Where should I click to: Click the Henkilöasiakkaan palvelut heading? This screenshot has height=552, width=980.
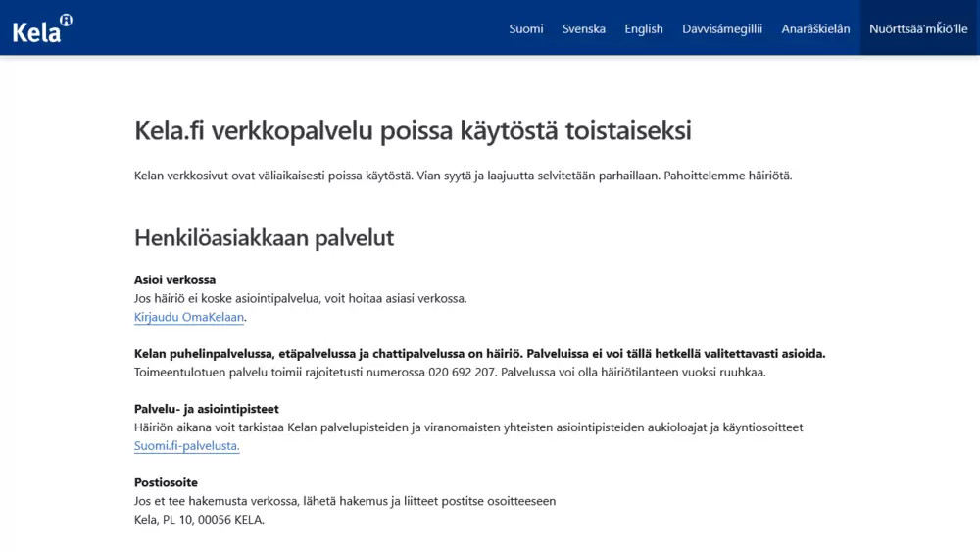(264, 237)
